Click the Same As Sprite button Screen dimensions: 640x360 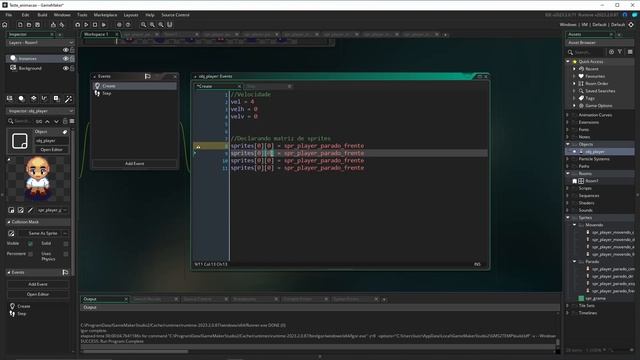point(43,233)
